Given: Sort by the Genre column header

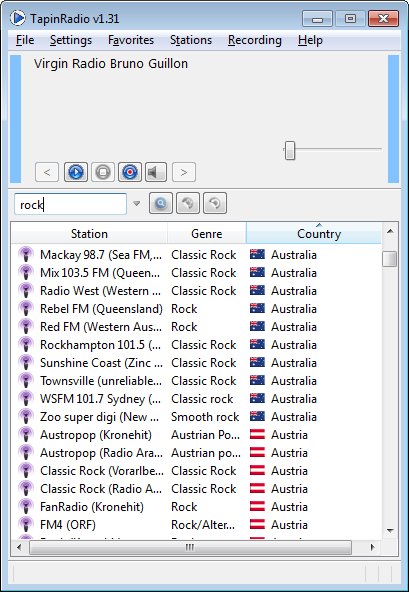Looking at the screenshot, I should click(x=207, y=233).
